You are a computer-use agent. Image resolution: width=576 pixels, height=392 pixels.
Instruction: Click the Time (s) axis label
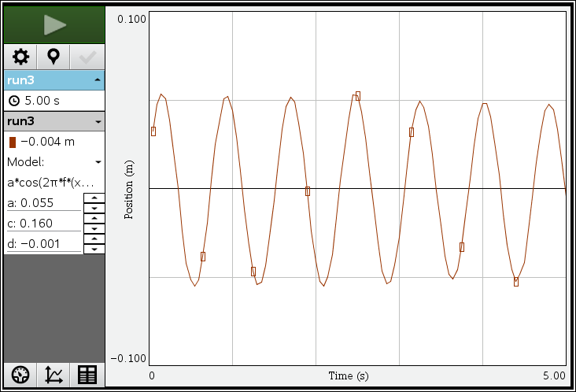pyautogui.click(x=348, y=375)
